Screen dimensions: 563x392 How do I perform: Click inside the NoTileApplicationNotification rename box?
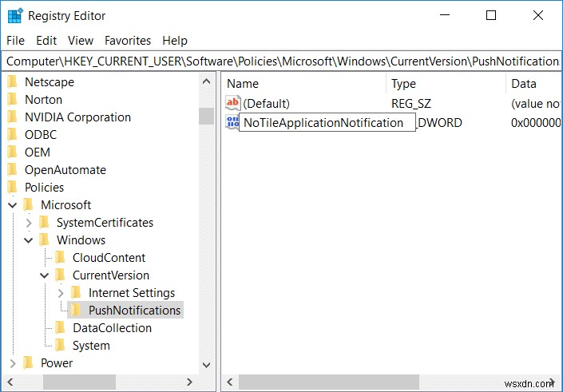click(327, 123)
